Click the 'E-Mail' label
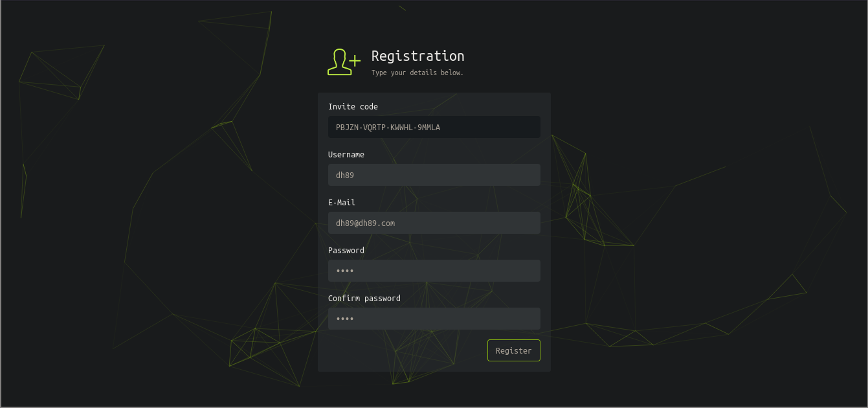The image size is (868, 408). pos(342,202)
